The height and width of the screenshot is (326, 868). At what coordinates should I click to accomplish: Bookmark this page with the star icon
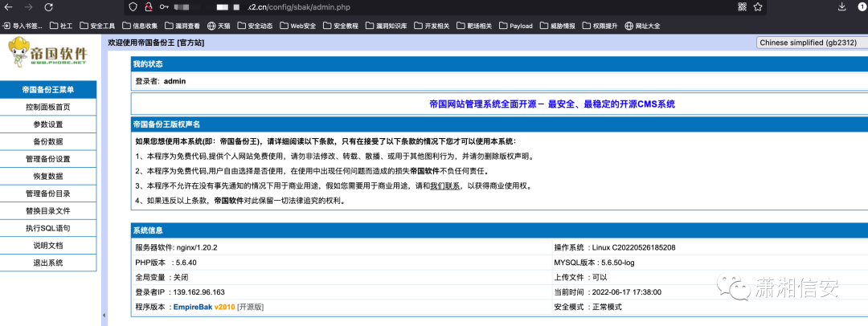758,6
